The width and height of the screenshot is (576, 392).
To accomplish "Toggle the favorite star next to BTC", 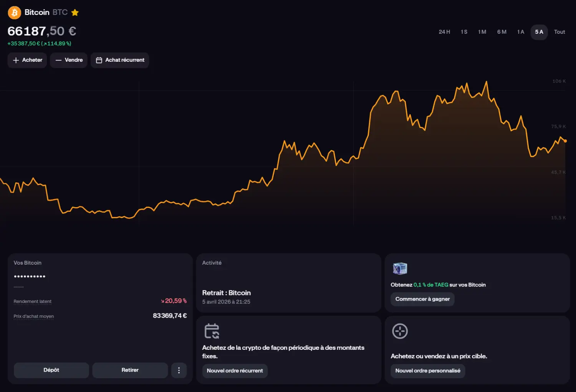I will click(x=75, y=13).
